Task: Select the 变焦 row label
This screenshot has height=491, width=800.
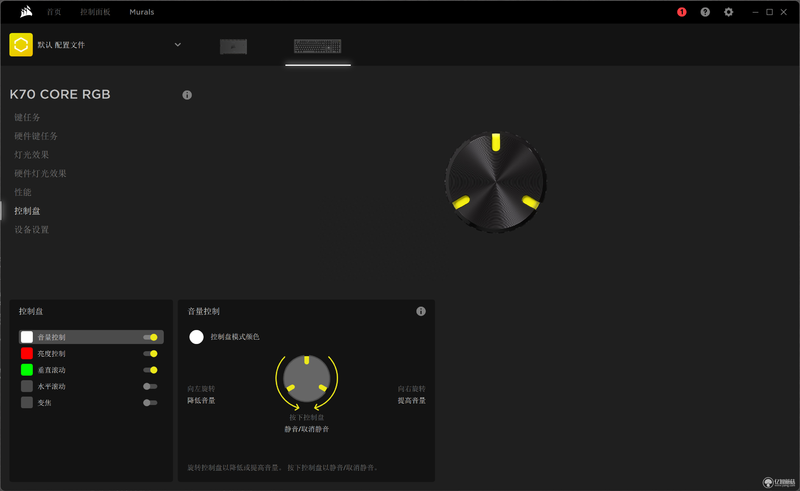Action: coord(44,403)
